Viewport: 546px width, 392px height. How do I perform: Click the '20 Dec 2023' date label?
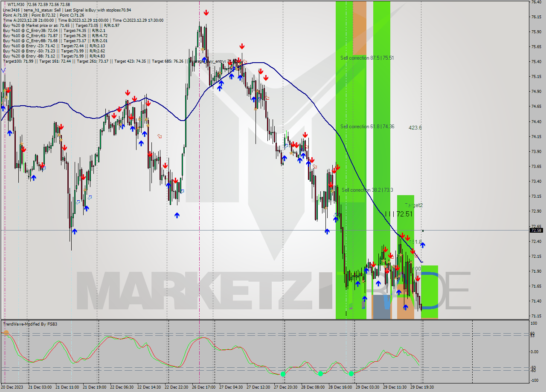click(x=12, y=387)
